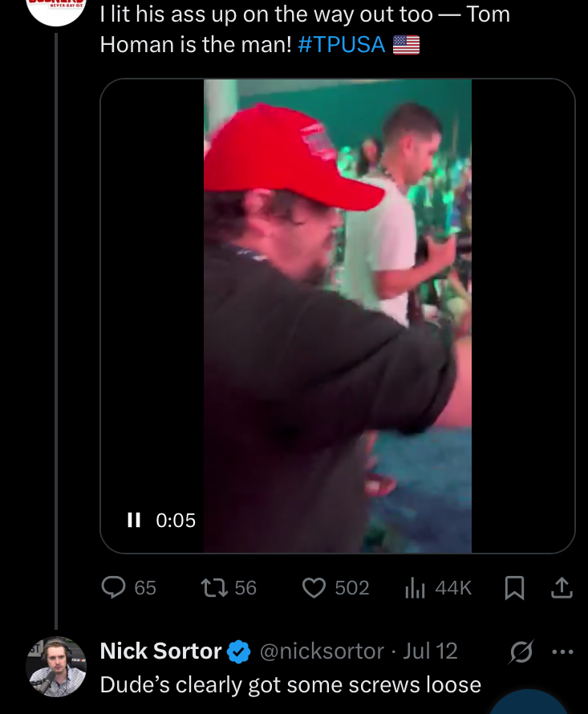View the tweet analytics showing 44K
The height and width of the screenshot is (714, 588).
click(415, 588)
